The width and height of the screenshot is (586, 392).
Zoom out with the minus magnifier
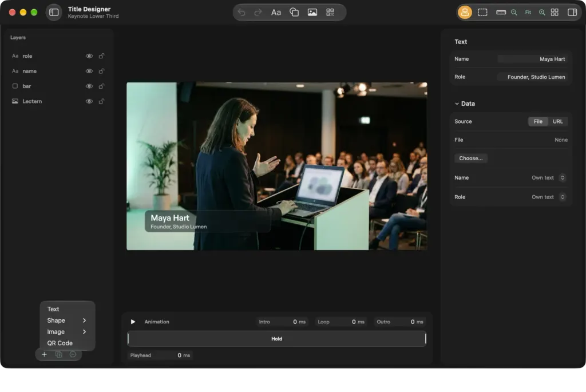coord(514,13)
